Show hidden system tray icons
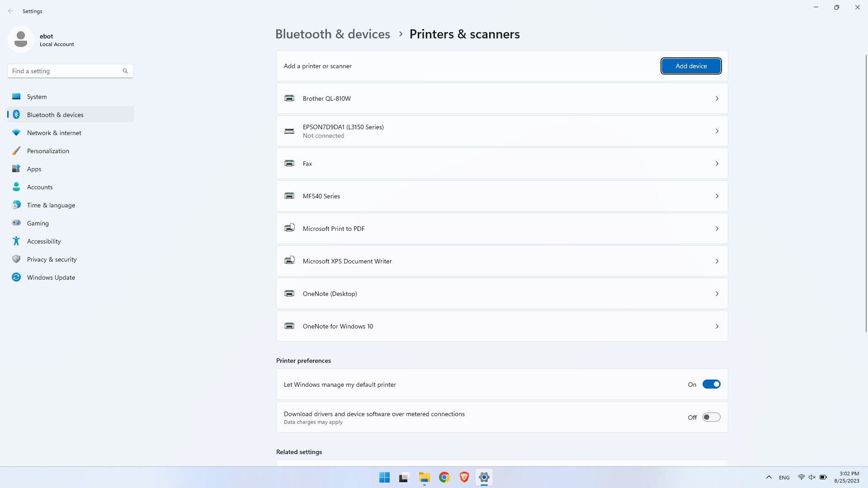The width and height of the screenshot is (868, 488). tap(769, 477)
